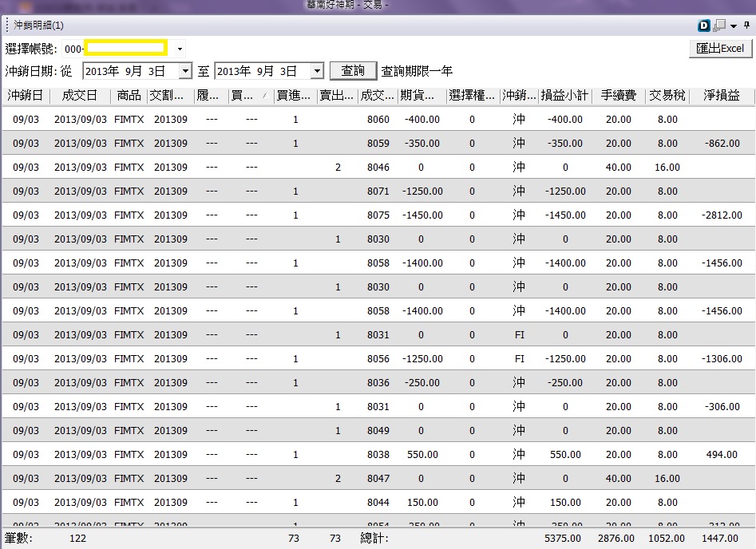The width and height of the screenshot is (756, 549).
Task: Select the net P/L cell -862.00
Action: (x=722, y=143)
